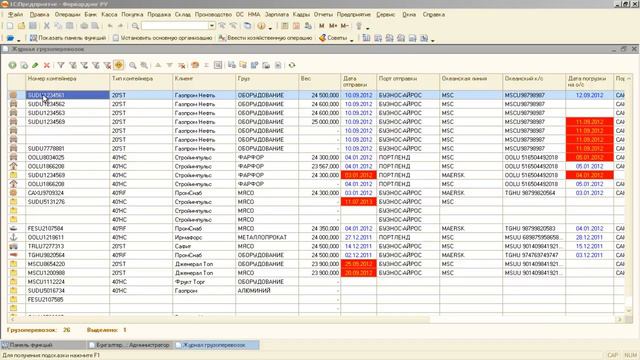Viewport: 640px width, 360px height.
Task: Expand the arrow next to the help icon
Action: pyautogui.click(x=270, y=28)
